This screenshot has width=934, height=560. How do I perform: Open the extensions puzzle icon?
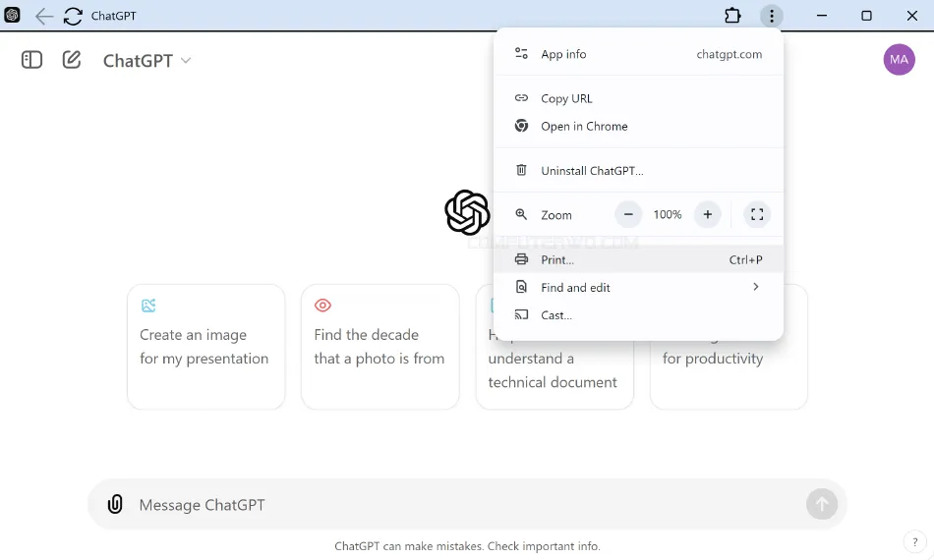click(x=732, y=16)
